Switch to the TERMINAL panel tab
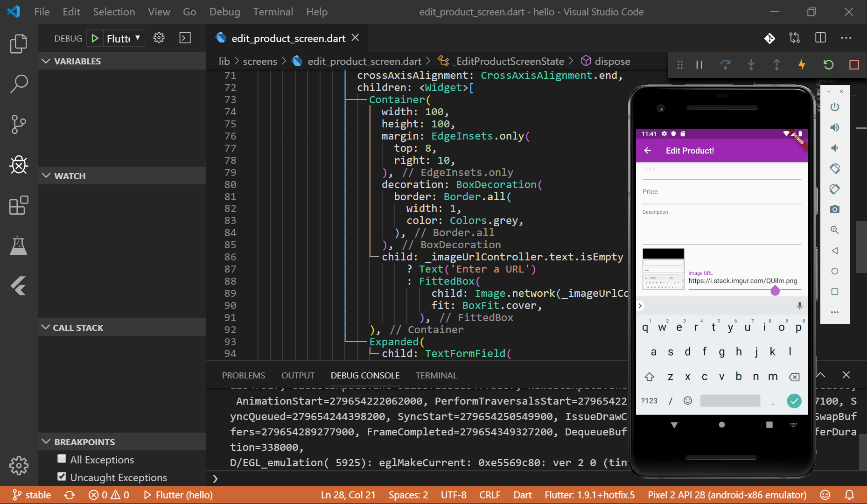This screenshot has width=867, height=504. click(436, 376)
